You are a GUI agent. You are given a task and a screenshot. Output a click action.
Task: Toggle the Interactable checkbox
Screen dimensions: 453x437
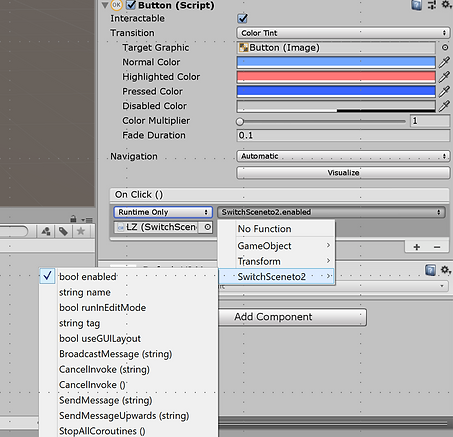242,18
